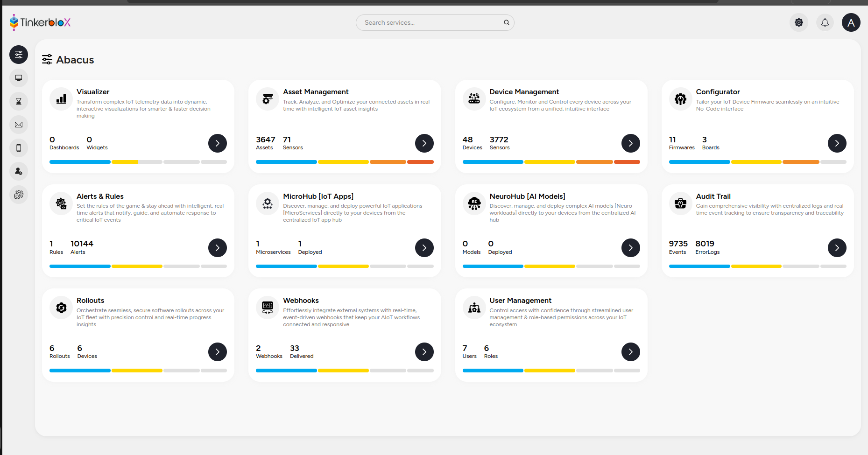Image resolution: width=868 pixels, height=455 pixels.
Task: Click the 3647 Assets count
Action: point(266,143)
